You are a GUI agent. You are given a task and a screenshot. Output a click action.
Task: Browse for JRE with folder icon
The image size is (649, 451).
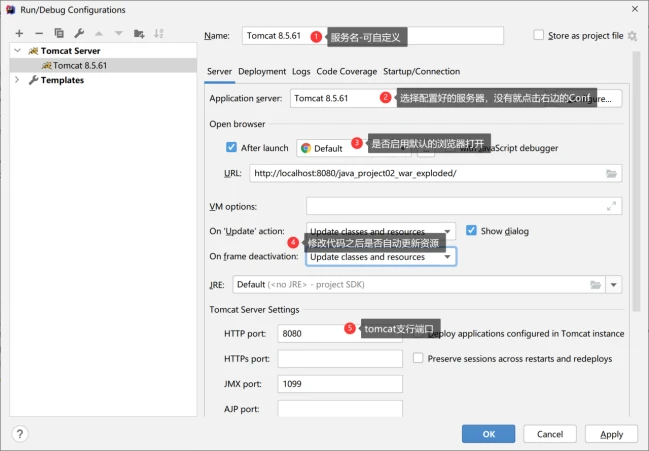pyautogui.click(x=596, y=285)
